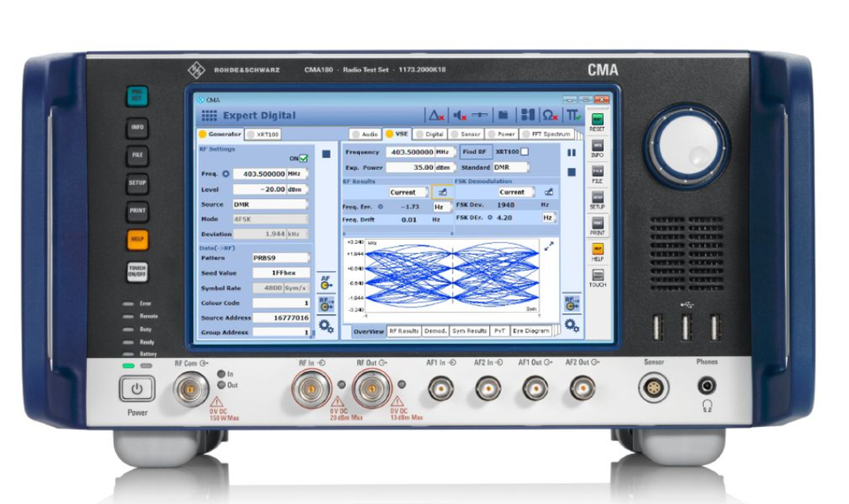
Task: Open generator Freq. MHz unit dropdown
Action: [x=297, y=174]
